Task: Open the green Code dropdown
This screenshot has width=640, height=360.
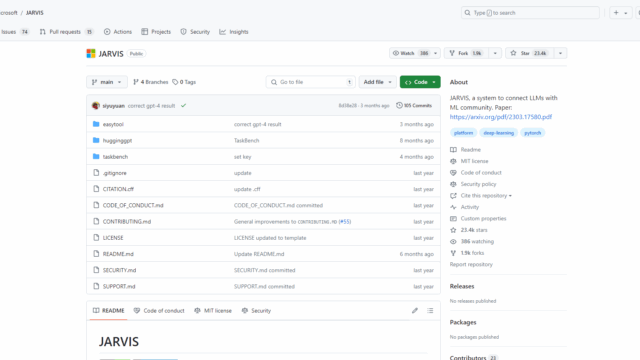Action: [420, 82]
